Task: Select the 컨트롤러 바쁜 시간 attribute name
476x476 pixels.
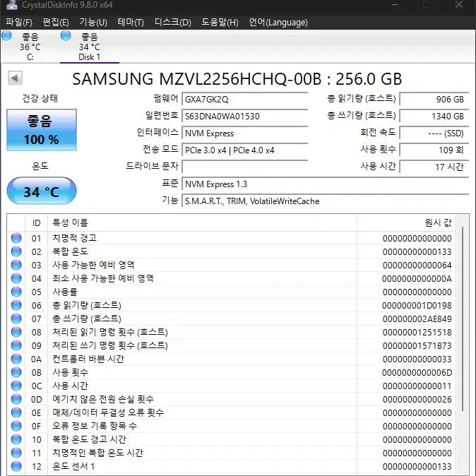Action: point(88,359)
